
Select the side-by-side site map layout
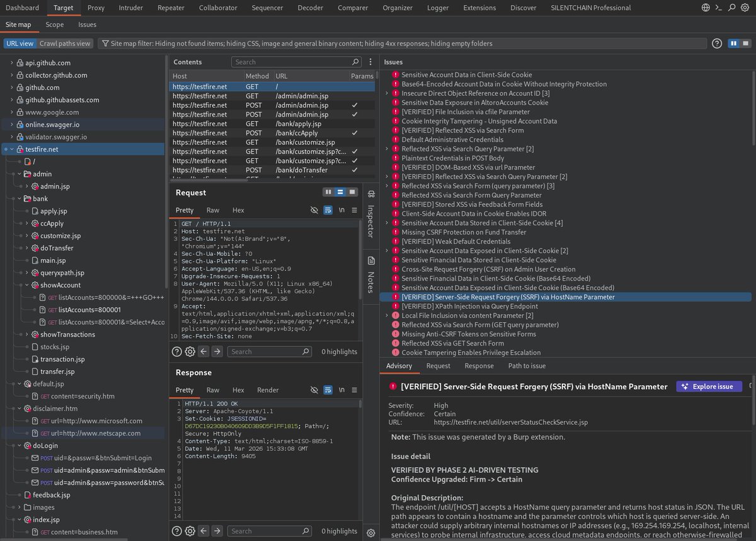(x=734, y=44)
